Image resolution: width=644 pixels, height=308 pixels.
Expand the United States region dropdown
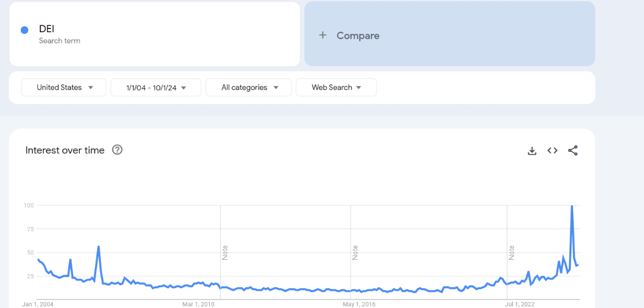click(64, 87)
